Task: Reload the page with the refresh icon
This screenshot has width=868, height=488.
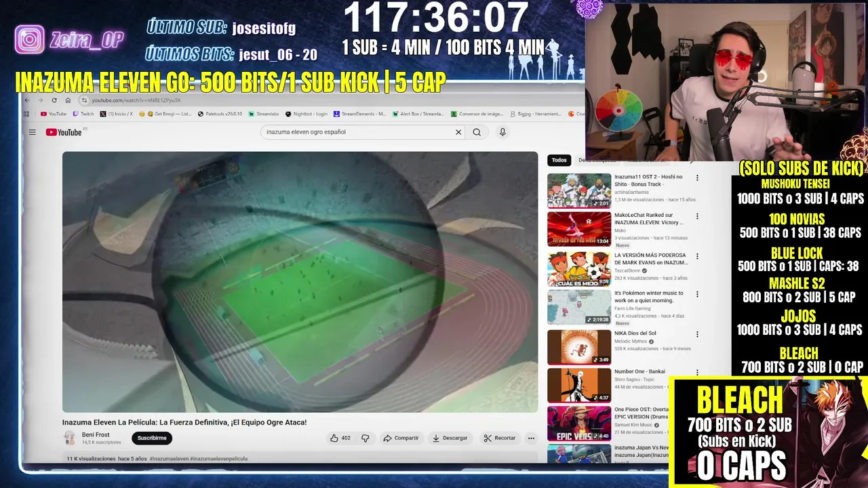Action: 54,100
